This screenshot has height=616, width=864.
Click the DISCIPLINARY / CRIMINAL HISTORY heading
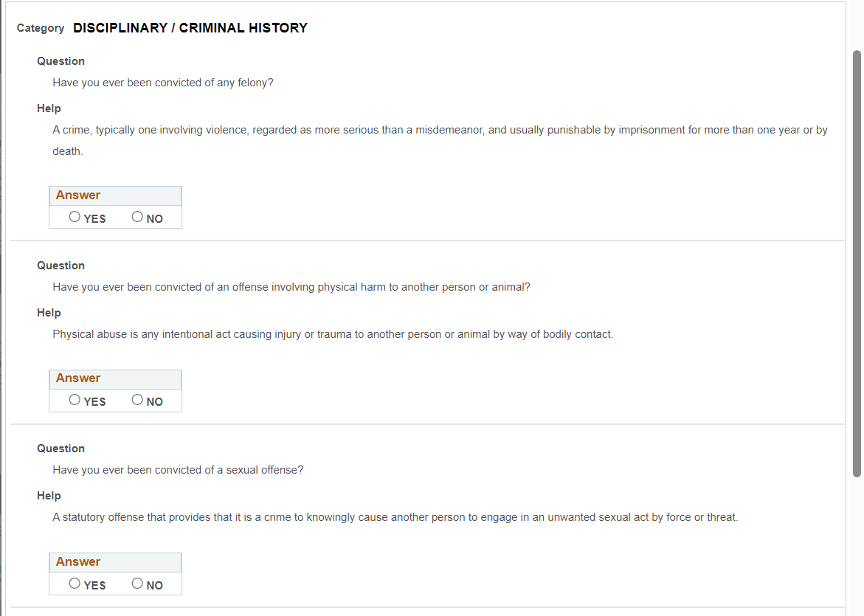[x=190, y=28]
